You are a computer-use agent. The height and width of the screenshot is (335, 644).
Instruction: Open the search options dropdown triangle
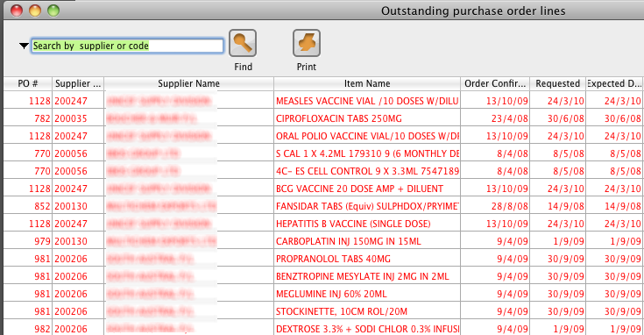[24, 46]
